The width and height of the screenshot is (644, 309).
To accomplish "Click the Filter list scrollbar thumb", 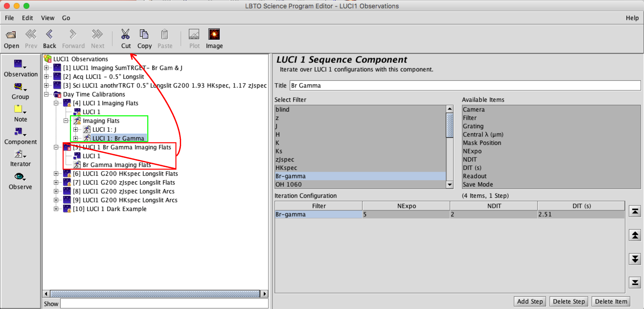I will pos(450,125).
